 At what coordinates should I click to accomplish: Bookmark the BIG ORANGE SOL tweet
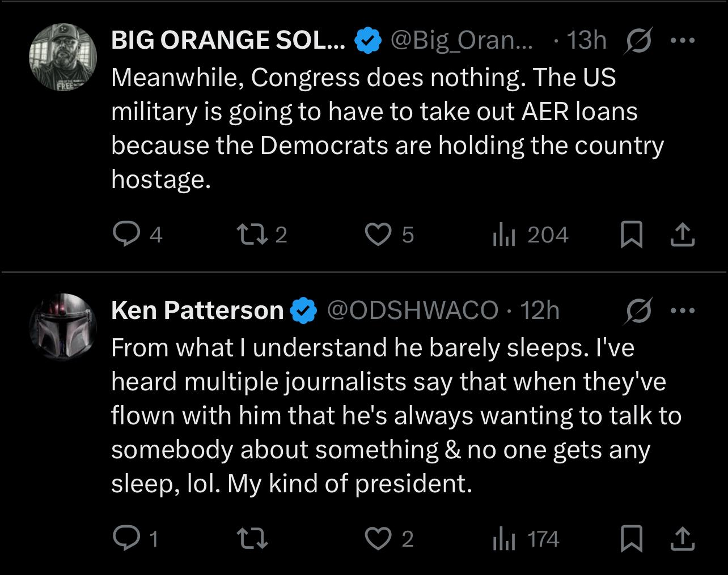click(631, 235)
